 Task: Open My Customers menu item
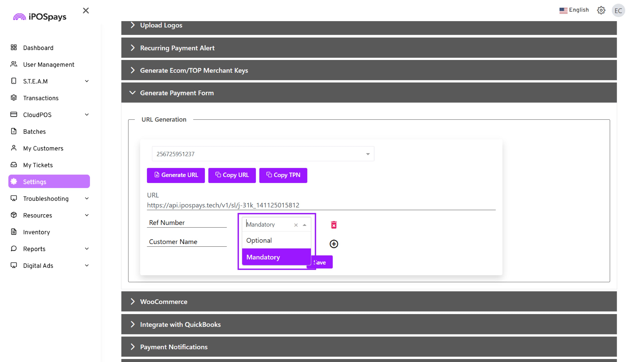tap(43, 148)
